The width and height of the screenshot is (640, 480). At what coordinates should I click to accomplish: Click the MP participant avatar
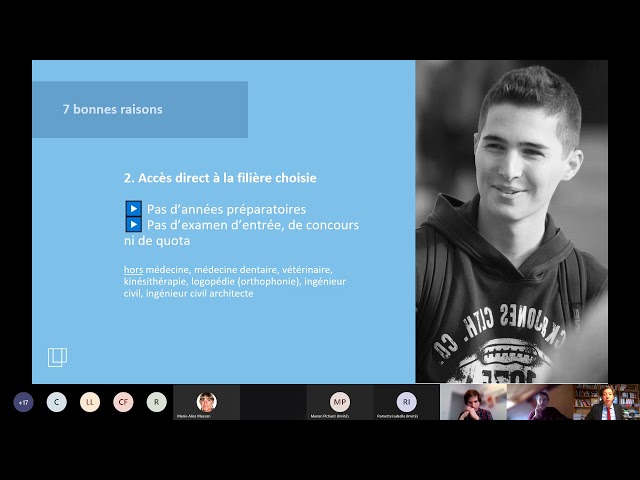click(340, 401)
